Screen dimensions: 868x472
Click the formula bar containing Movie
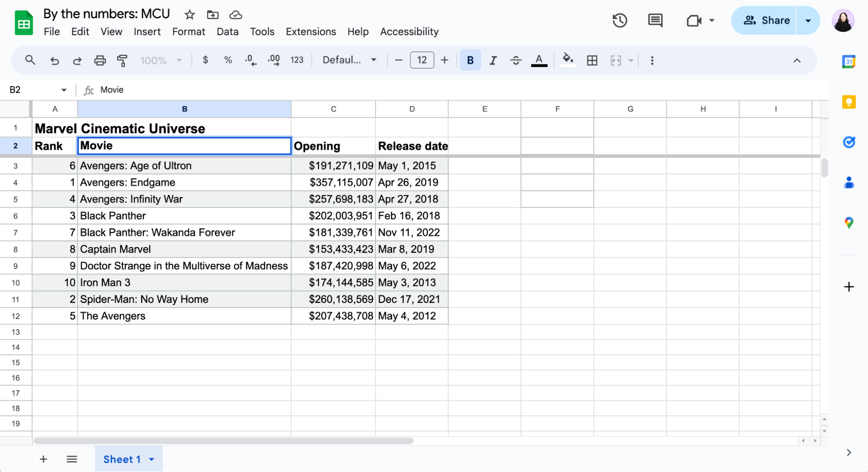pyautogui.click(x=460, y=90)
